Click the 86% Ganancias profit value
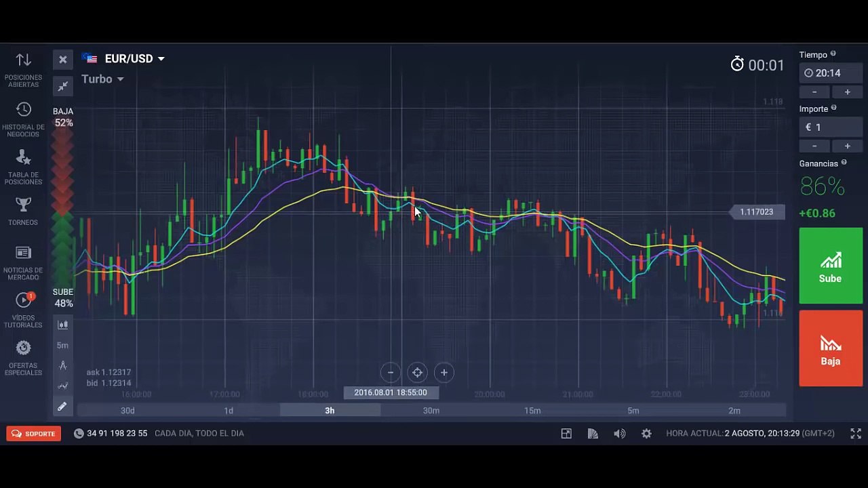 pos(822,186)
